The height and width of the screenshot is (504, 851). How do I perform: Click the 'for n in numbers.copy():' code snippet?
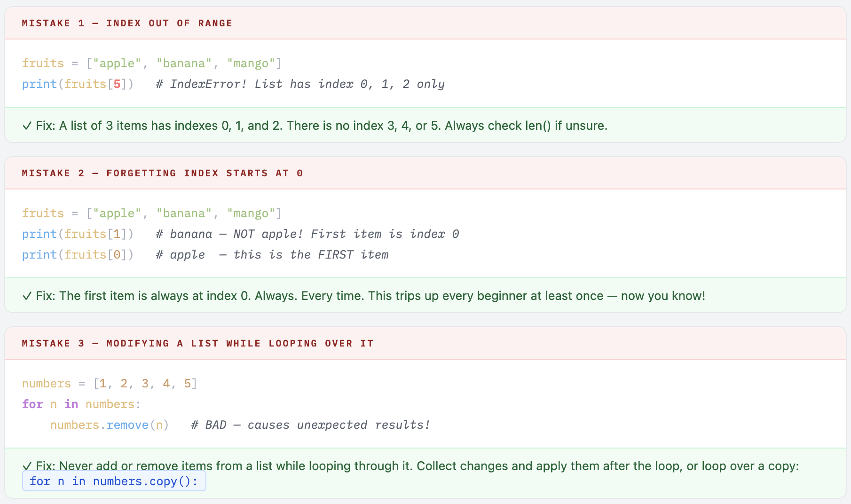pos(114,481)
